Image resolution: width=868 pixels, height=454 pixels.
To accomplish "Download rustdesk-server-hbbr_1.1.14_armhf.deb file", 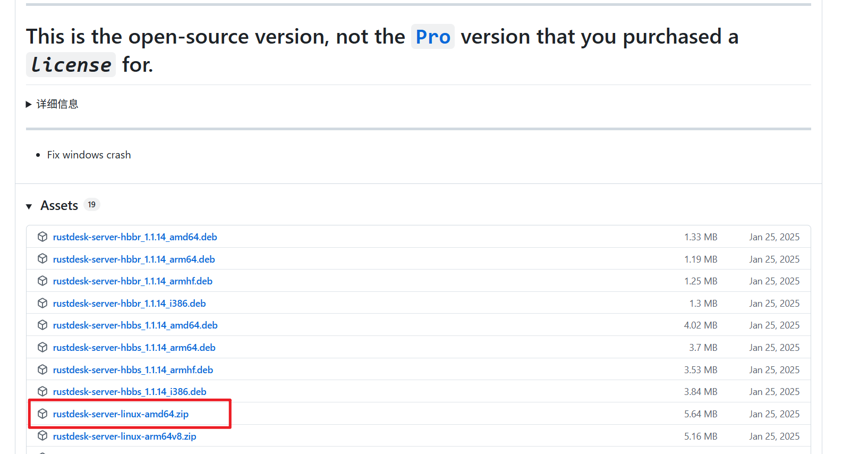I will pyautogui.click(x=133, y=281).
